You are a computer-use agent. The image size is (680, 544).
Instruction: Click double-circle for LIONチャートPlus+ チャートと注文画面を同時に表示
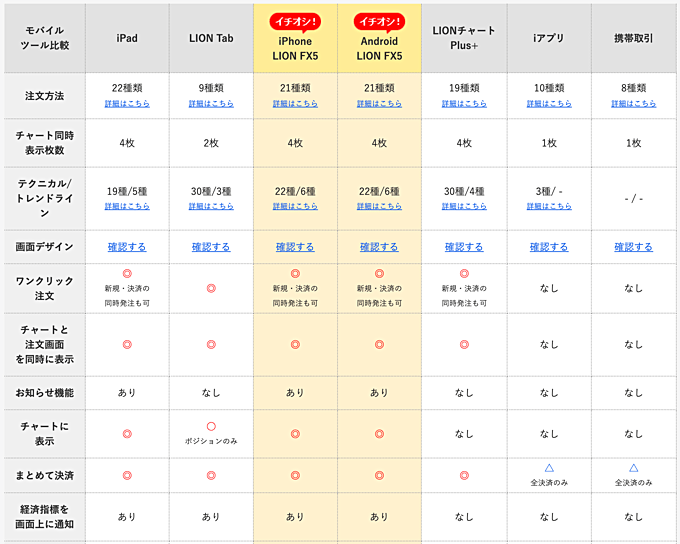point(464,345)
